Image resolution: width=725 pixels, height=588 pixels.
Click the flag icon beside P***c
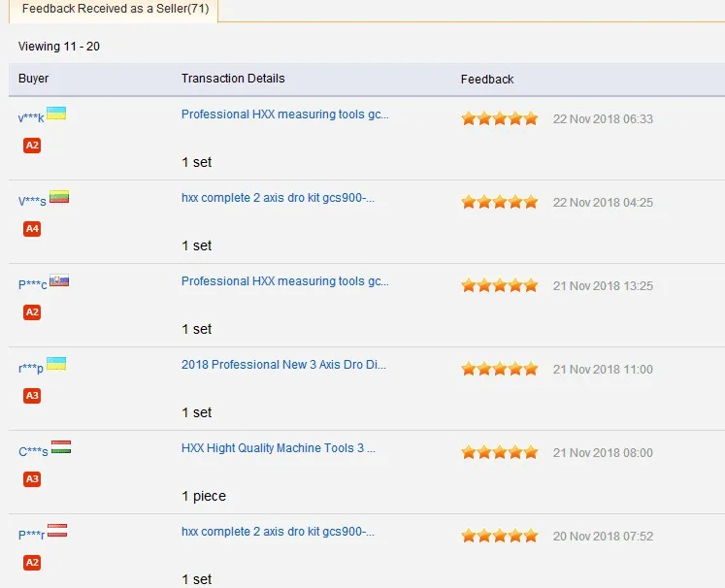(x=59, y=280)
